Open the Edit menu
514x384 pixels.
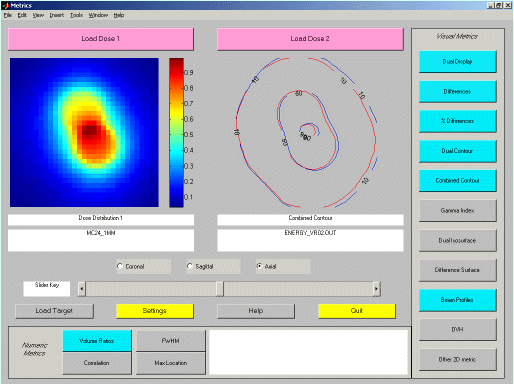[x=22, y=15]
